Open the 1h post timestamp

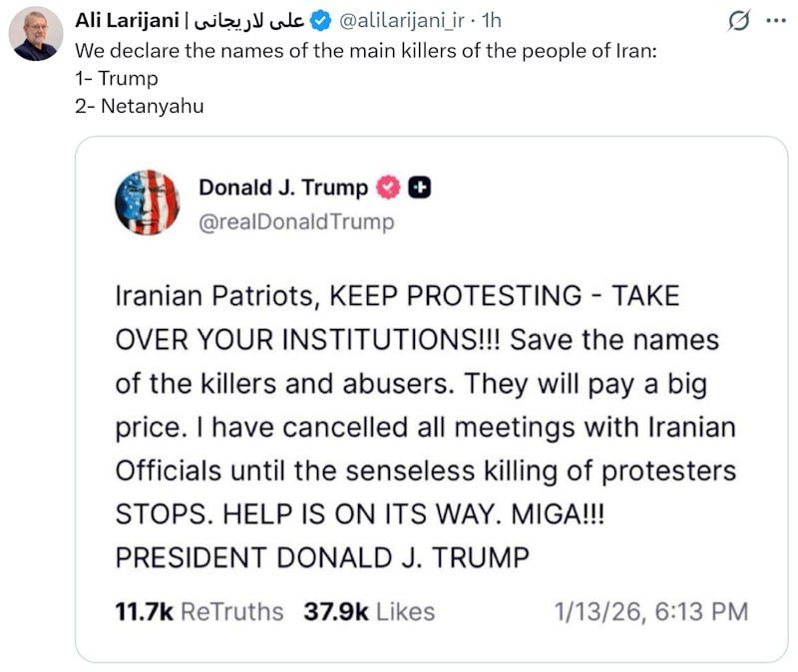pos(491,20)
